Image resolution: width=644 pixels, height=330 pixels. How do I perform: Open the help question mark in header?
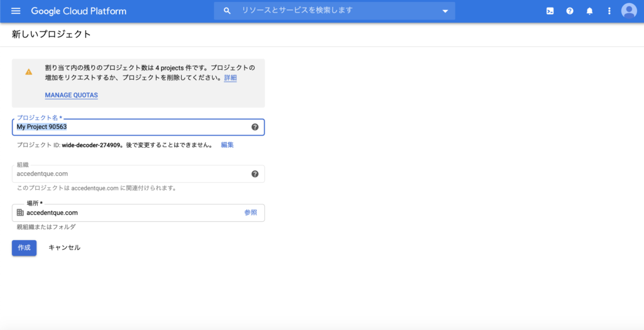point(570,11)
